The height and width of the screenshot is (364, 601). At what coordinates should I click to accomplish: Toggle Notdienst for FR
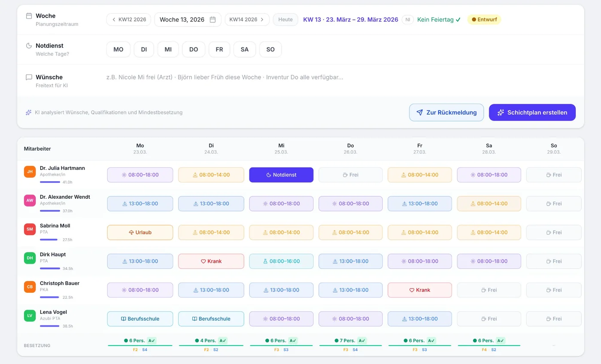click(x=219, y=49)
